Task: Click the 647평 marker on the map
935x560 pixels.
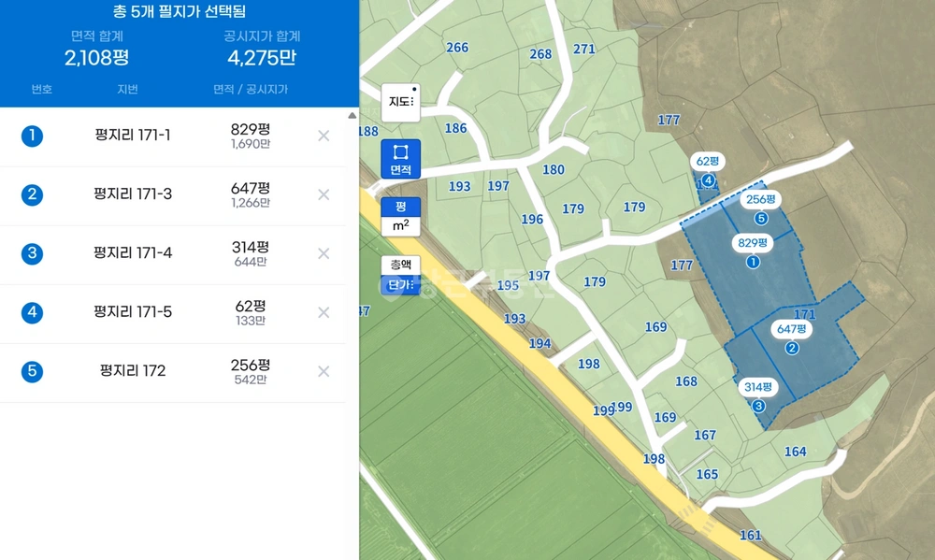Action: coord(791,329)
